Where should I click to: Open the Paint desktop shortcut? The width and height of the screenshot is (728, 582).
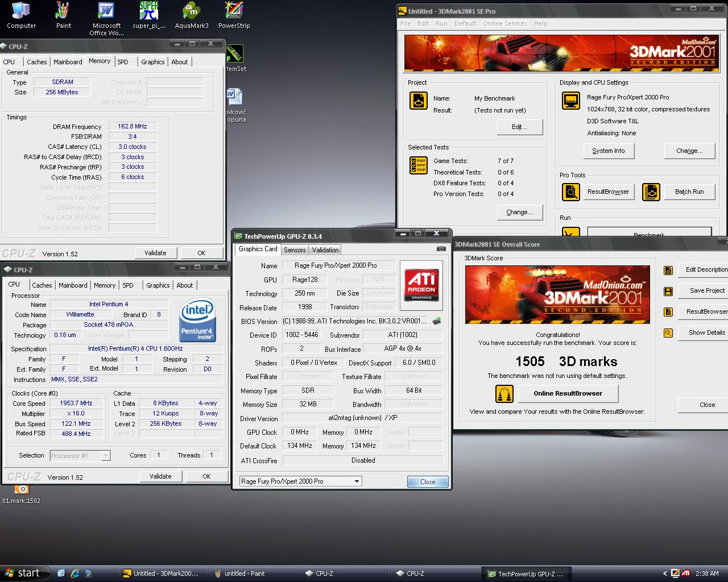coord(63,15)
